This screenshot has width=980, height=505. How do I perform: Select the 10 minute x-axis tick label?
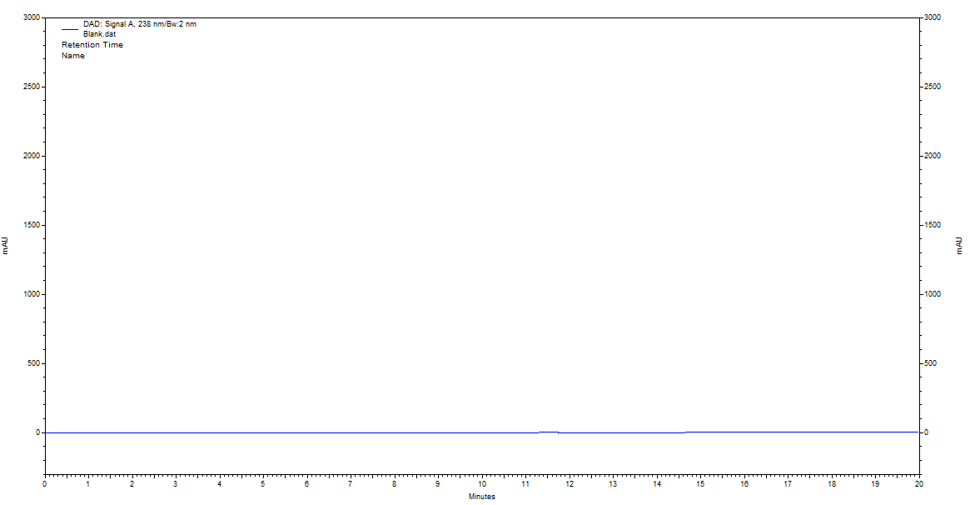click(x=482, y=483)
